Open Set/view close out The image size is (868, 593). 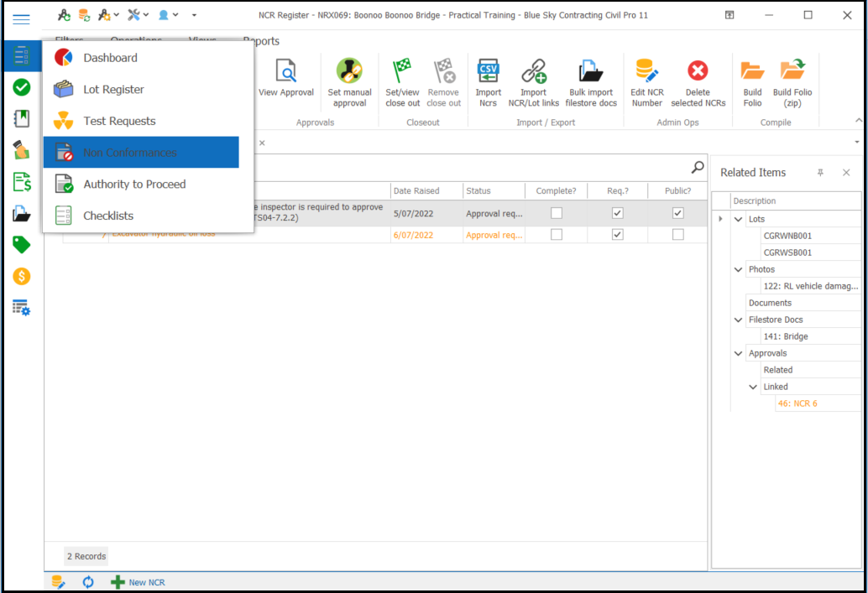click(x=402, y=72)
